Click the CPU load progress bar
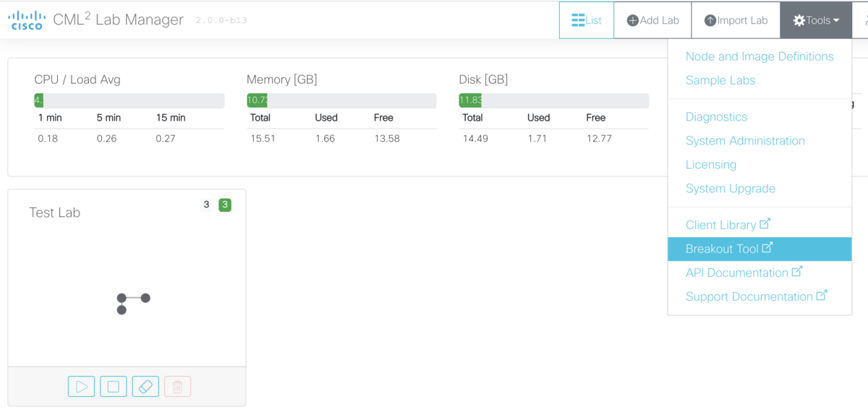Screen dimensions: 868x420 129,100
